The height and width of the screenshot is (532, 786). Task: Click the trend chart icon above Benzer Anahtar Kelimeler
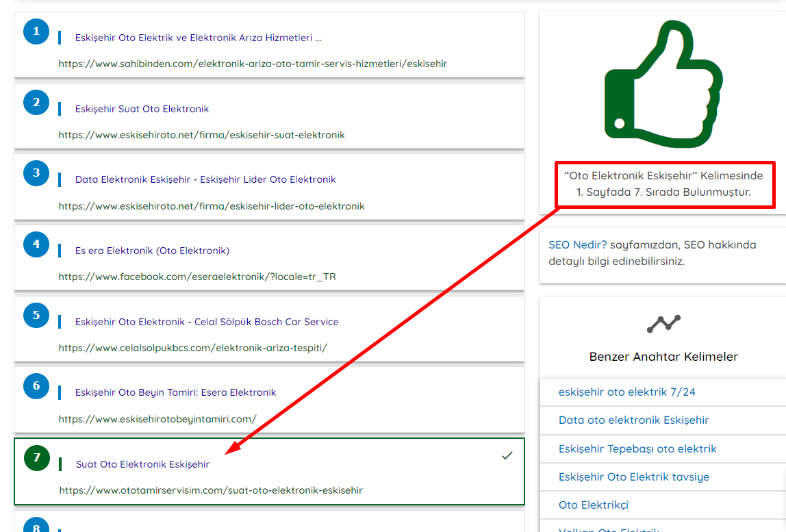click(x=663, y=323)
